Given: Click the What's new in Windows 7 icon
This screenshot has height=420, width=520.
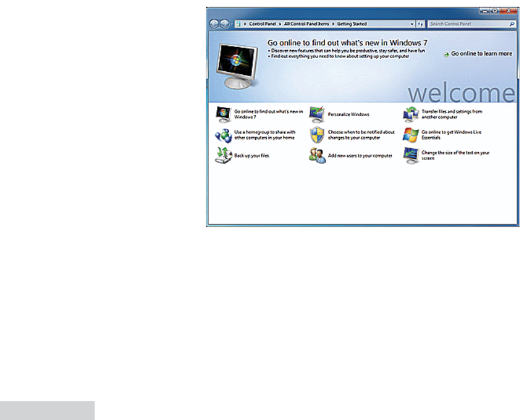Looking at the screenshot, I should [x=223, y=114].
